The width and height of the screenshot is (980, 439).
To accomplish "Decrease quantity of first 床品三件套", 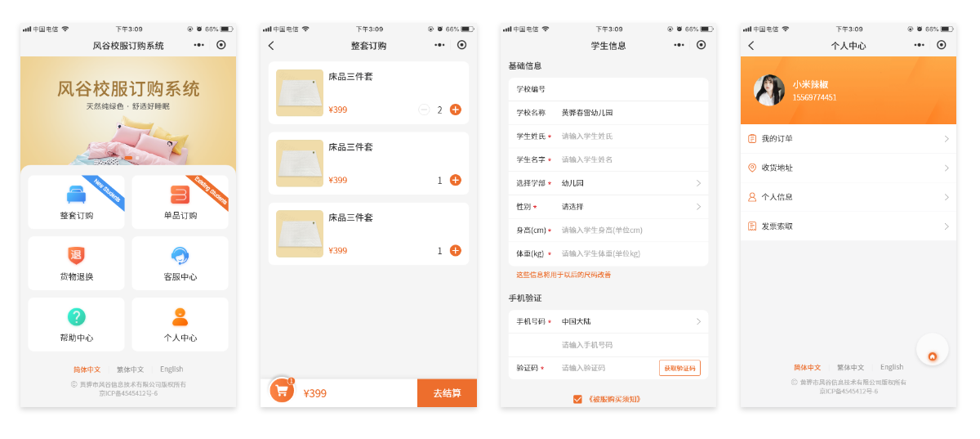I will point(424,110).
